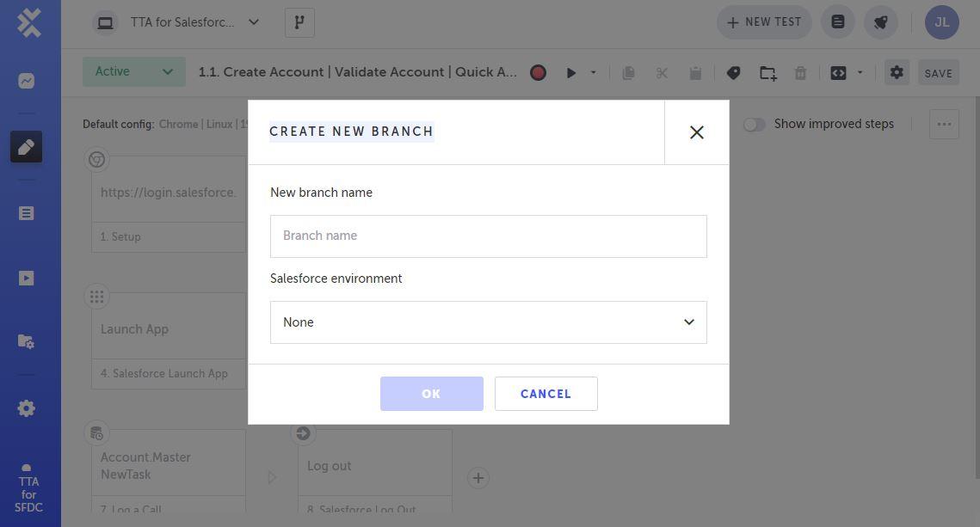Run the current test
Image resolution: width=980 pixels, height=527 pixels.
click(x=571, y=72)
